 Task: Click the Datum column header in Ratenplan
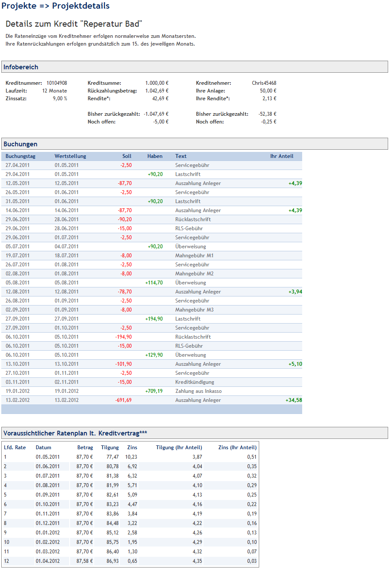[x=43, y=448]
